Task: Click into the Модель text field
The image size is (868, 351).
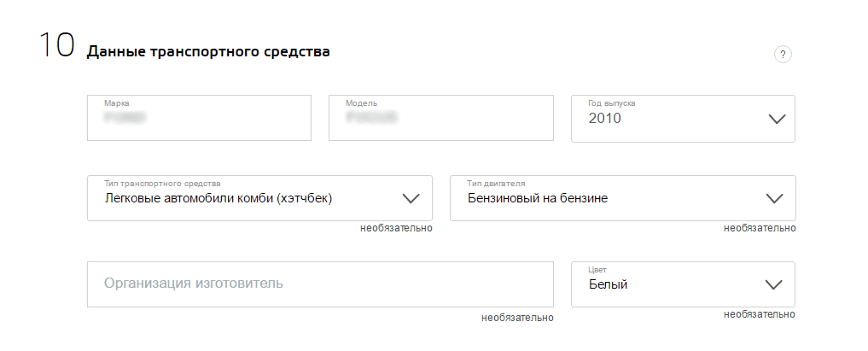Action: tap(440, 118)
